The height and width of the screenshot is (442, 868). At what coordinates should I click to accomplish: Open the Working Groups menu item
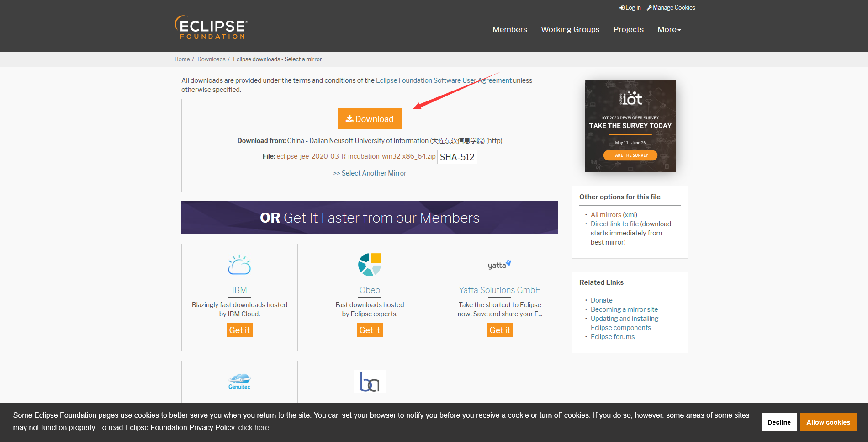[570, 29]
